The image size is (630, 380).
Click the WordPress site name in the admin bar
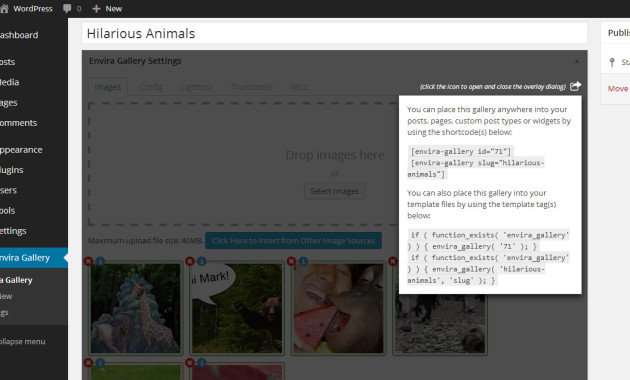[33, 8]
